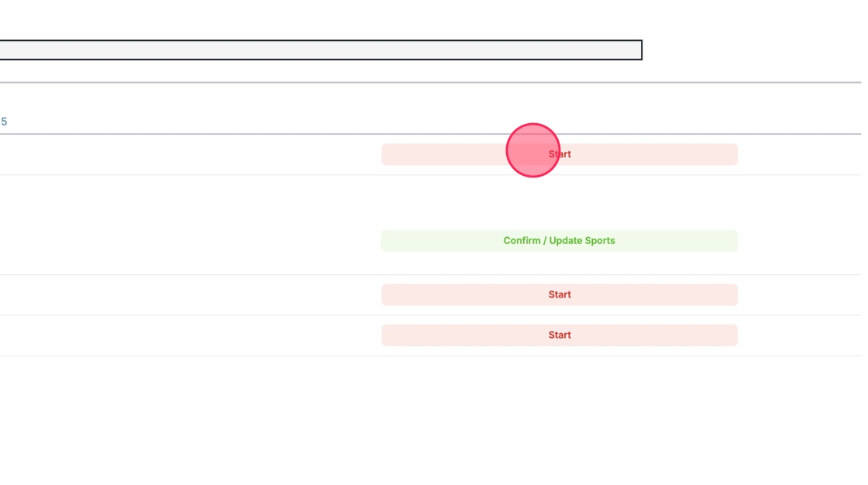Click the topmost Start button

(559, 154)
